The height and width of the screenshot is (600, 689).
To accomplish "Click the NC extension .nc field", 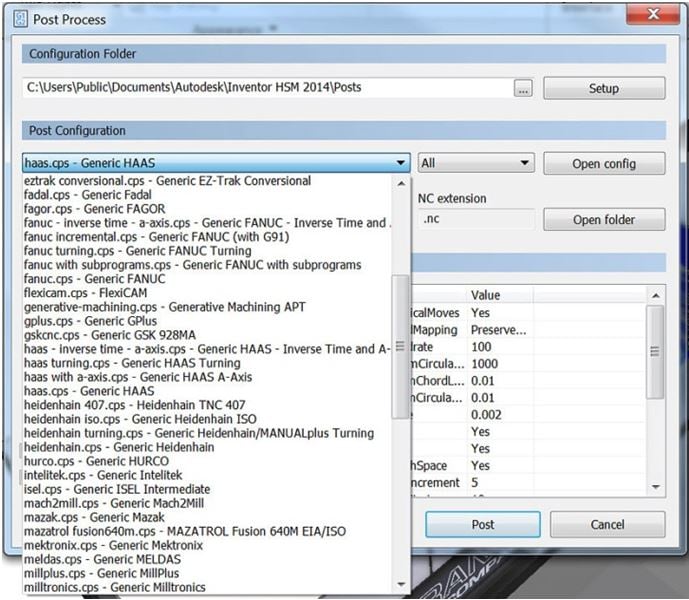I will 476,219.
